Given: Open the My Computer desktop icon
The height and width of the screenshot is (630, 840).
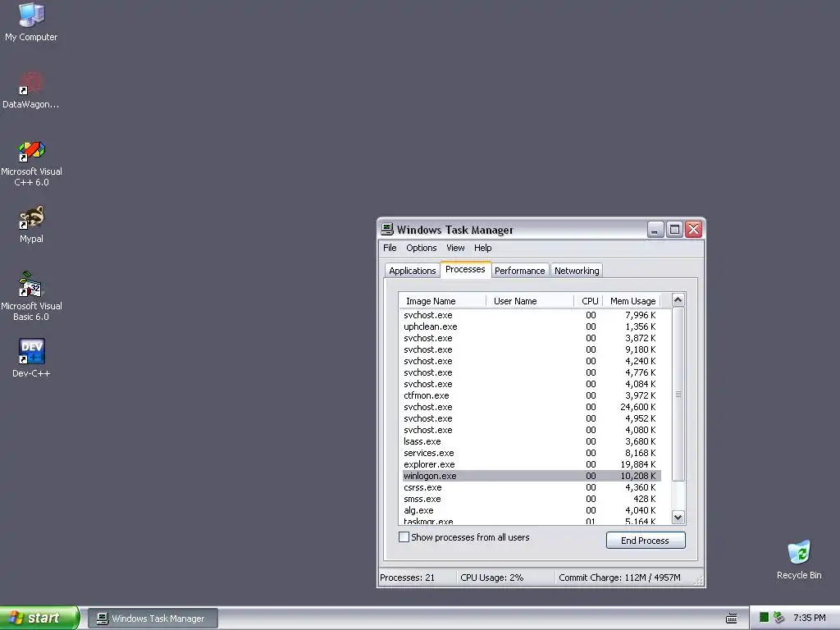Looking at the screenshot, I should [x=31, y=22].
